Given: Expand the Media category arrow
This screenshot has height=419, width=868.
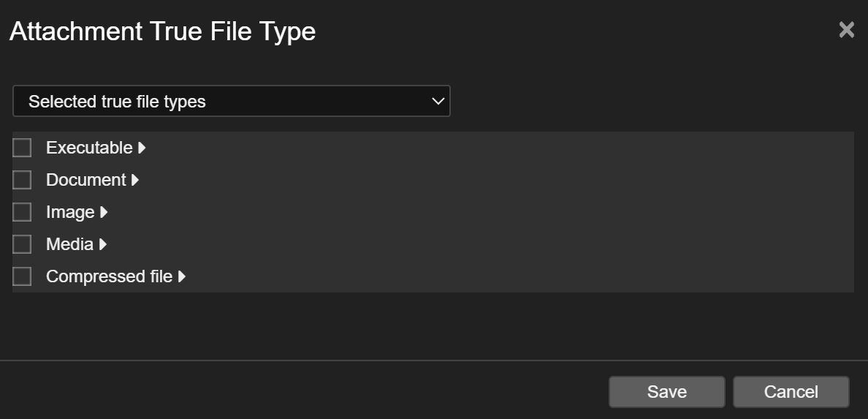Looking at the screenshot, I should [x=102, y=244].
